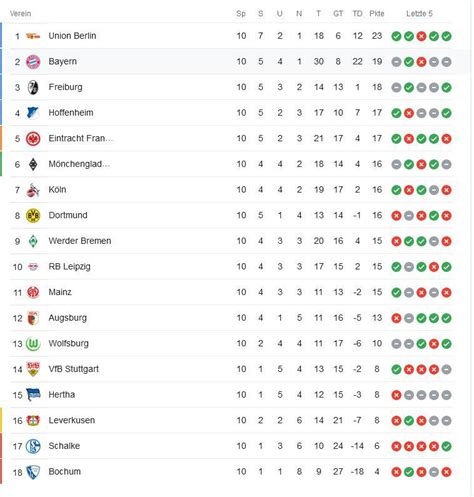Select the Dortmund BVB logo
474x497 pixels.
click(33, 216)
